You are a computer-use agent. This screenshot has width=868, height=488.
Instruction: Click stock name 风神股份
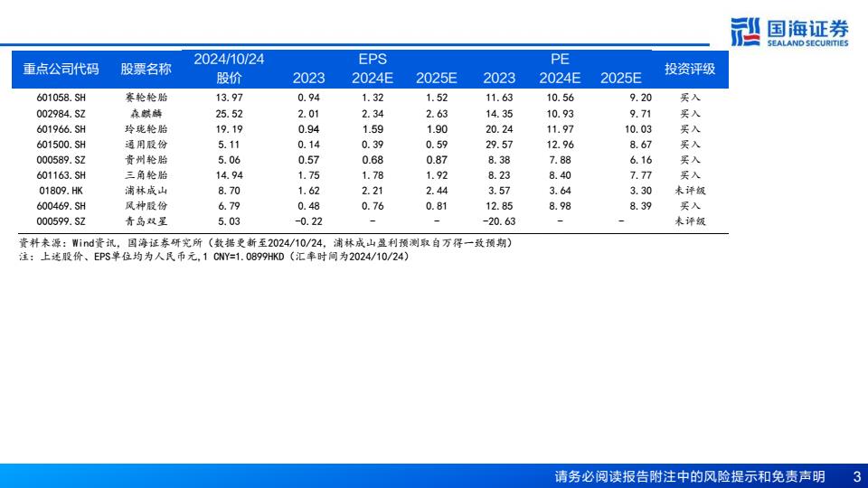point(146,206)
